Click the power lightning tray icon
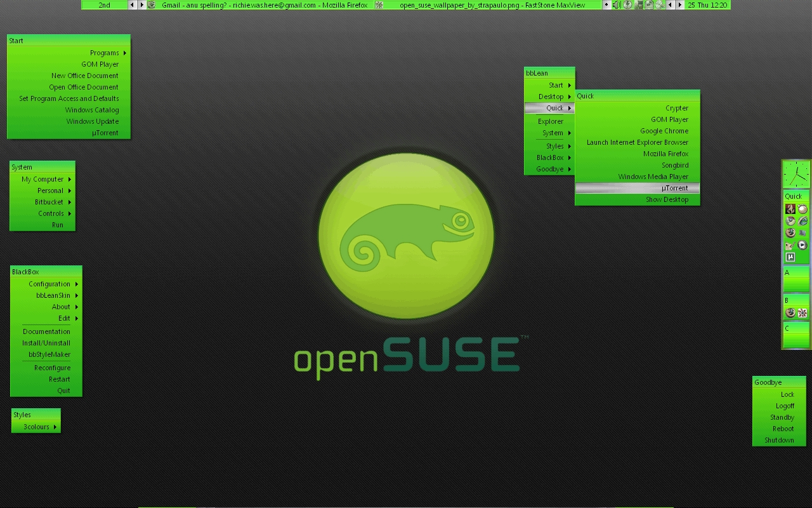 tap(627, 4)
